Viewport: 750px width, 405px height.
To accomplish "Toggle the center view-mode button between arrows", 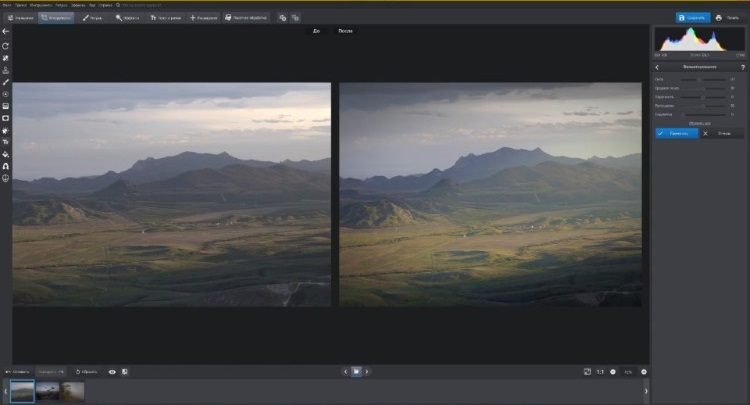I will pyautogui.click(x=355, y=372).
